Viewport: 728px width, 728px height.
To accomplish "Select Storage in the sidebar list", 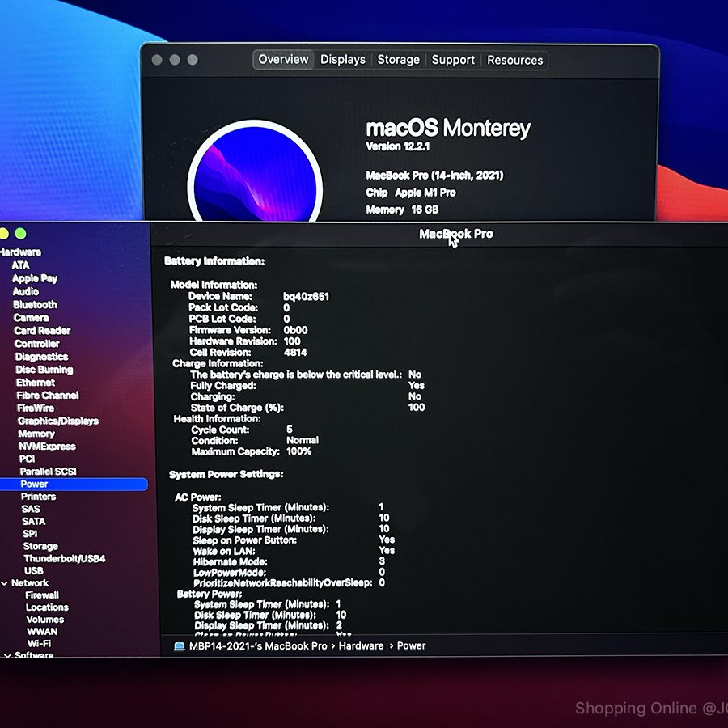I will click(x=40, y=547).
